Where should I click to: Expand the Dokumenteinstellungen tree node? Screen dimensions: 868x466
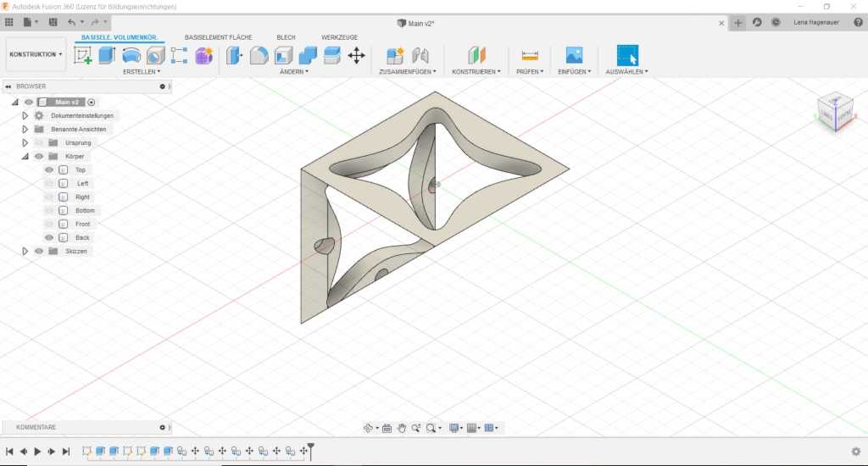[x=25, y=116]
